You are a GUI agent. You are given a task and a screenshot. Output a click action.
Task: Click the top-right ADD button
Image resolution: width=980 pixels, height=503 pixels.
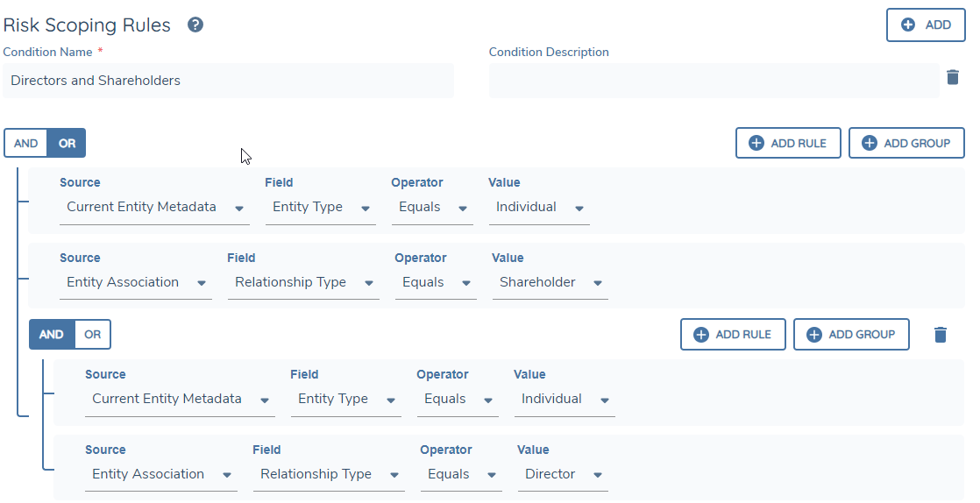point(926,25)
